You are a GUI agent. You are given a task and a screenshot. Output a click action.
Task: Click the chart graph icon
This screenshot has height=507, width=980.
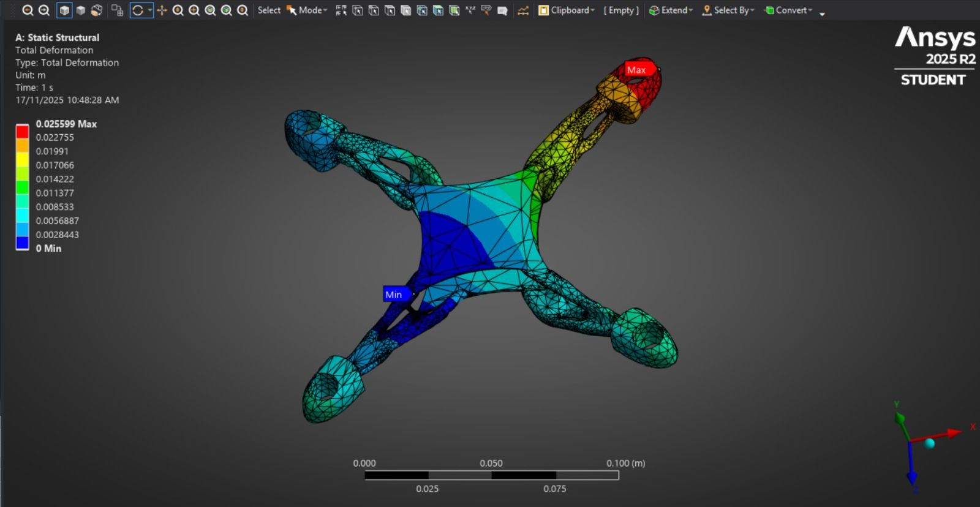point(523,10)
